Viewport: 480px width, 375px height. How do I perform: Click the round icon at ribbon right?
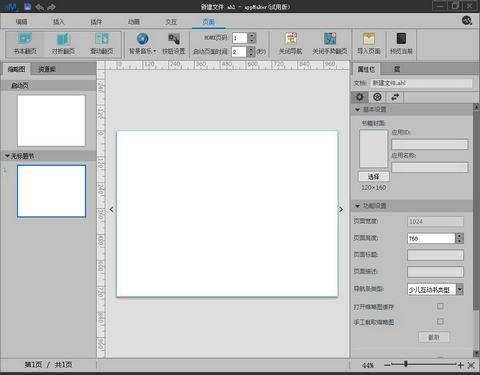tap(467, 21)
